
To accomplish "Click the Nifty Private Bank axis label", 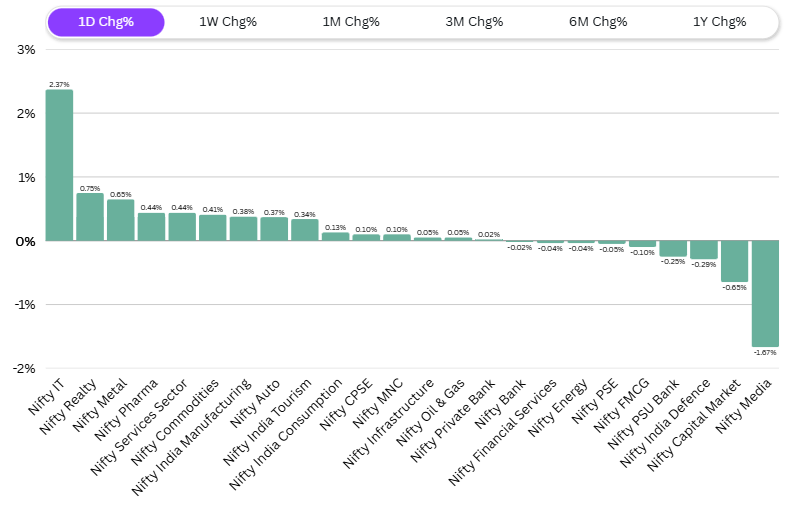I will pos(452,421).
